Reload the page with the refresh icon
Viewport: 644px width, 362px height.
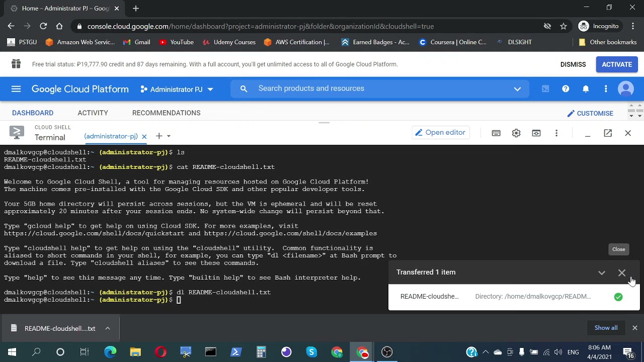tap(43, 26)
